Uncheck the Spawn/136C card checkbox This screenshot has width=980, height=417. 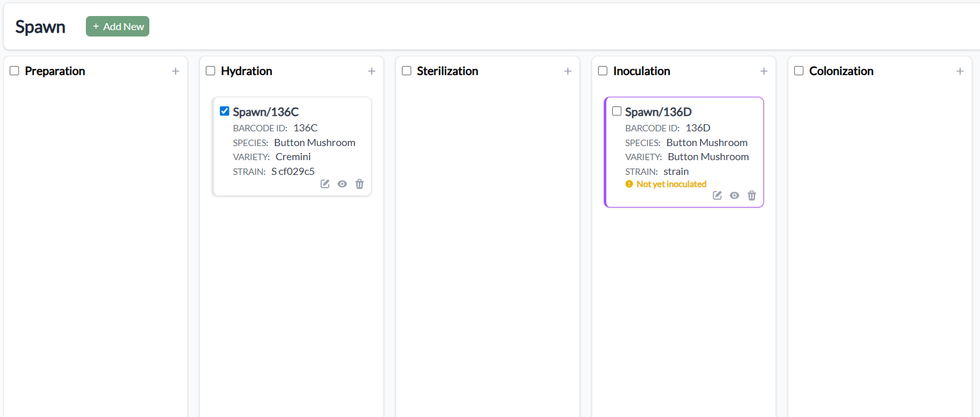224,111
